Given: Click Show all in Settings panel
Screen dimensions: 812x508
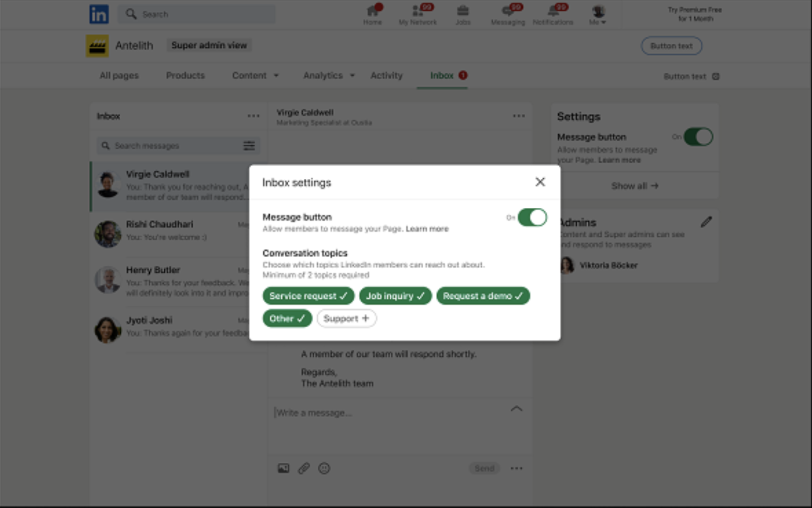Looking at the screenshot, I should point(634,186).
